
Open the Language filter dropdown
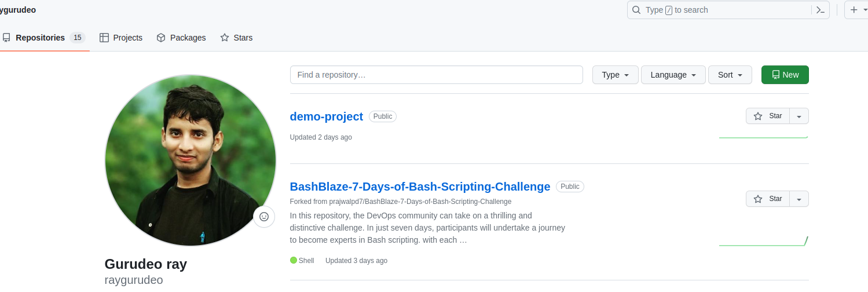(673, 75)
